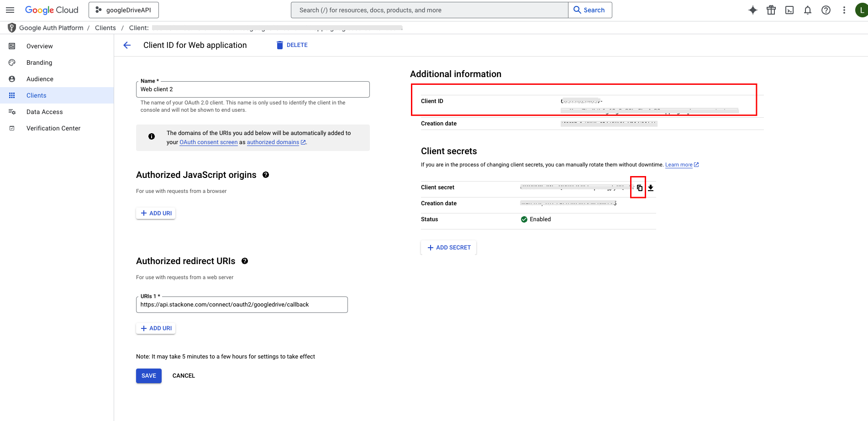
Task: Go back with the left arrow
Action: 127,45
